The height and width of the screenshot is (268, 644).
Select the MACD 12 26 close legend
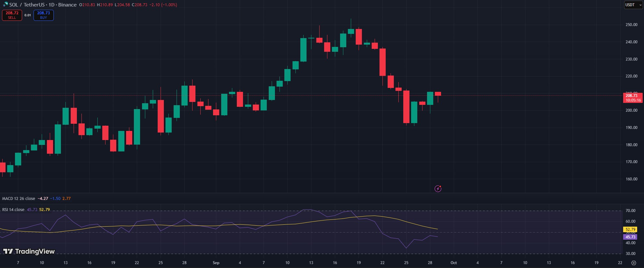[19, 198]
